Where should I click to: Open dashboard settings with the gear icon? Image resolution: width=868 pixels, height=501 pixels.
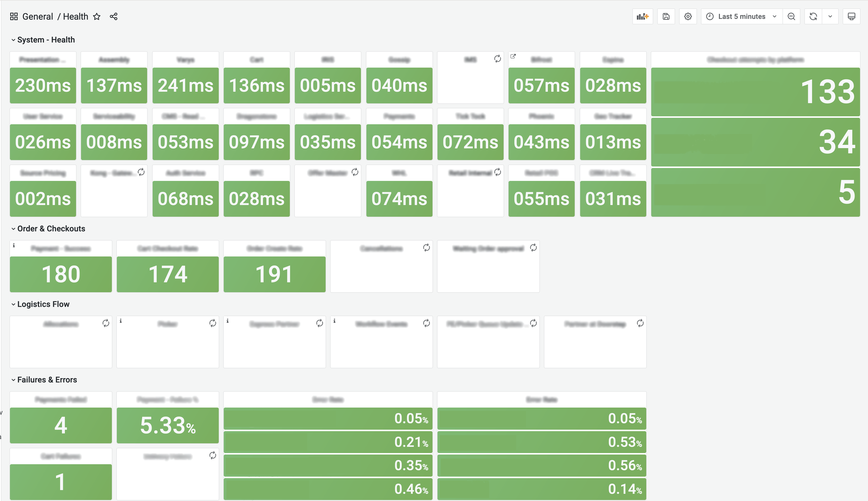point(688,16)
